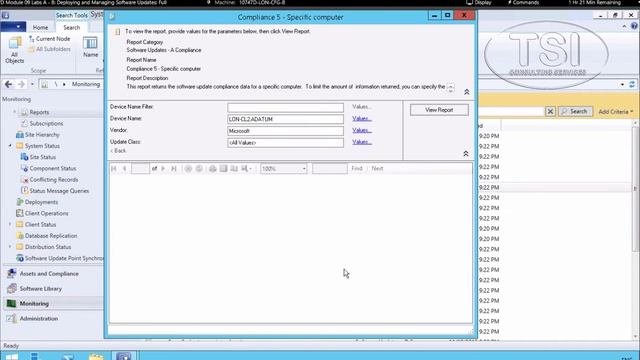Open Values link for Device Name
The height and width of the screenshot is (360, 640).
click(x=362, y=118)
